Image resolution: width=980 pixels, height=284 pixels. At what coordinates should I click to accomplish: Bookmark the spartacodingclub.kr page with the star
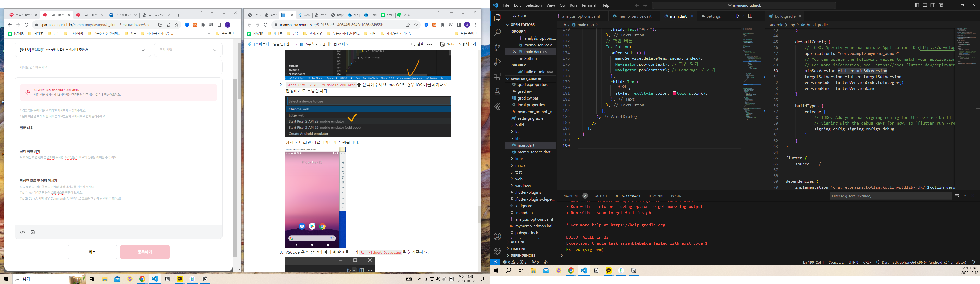pyautogui.click(x=177, y=25)
